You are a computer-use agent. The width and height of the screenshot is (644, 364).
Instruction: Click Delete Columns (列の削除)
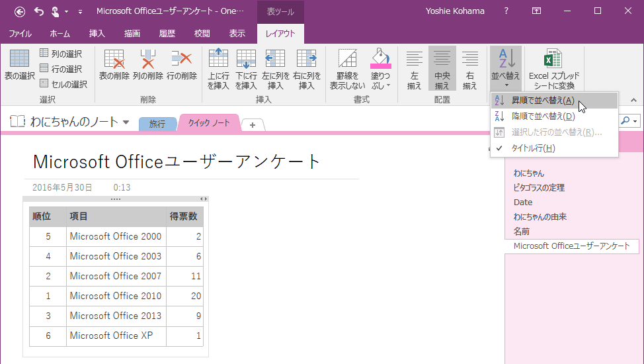148,65
